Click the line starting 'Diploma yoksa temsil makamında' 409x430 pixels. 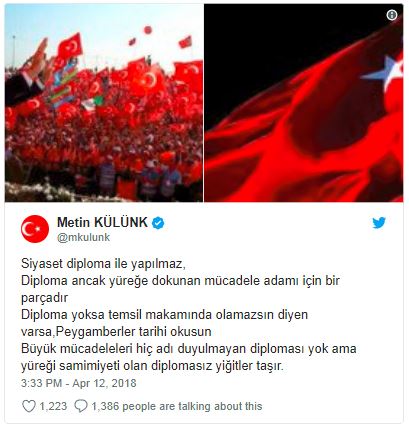click(164, 315)
